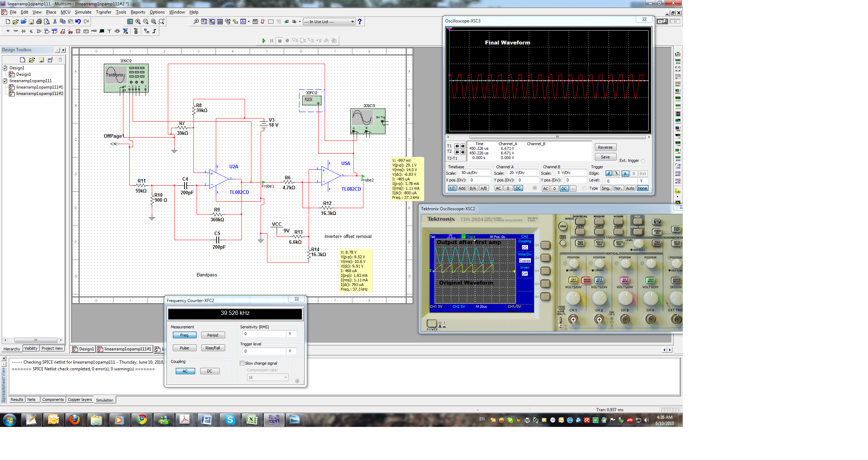Open the MISC component group
868x460 pixels.
click(x=94, y=31)
